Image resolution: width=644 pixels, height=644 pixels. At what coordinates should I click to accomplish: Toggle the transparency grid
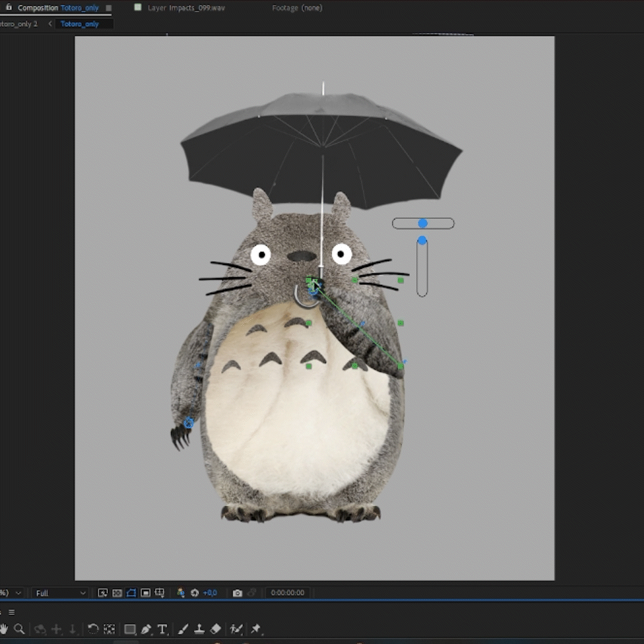(117, 593)
